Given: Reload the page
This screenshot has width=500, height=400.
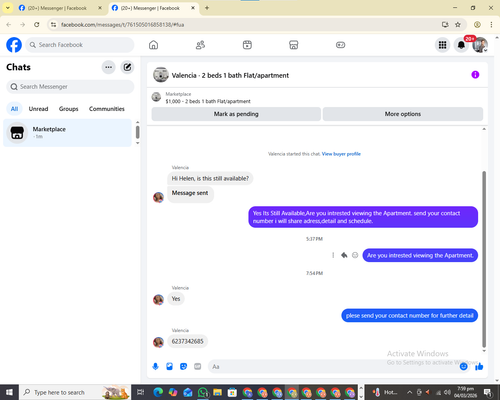Looking at the screenshot, I should (37, 25).
